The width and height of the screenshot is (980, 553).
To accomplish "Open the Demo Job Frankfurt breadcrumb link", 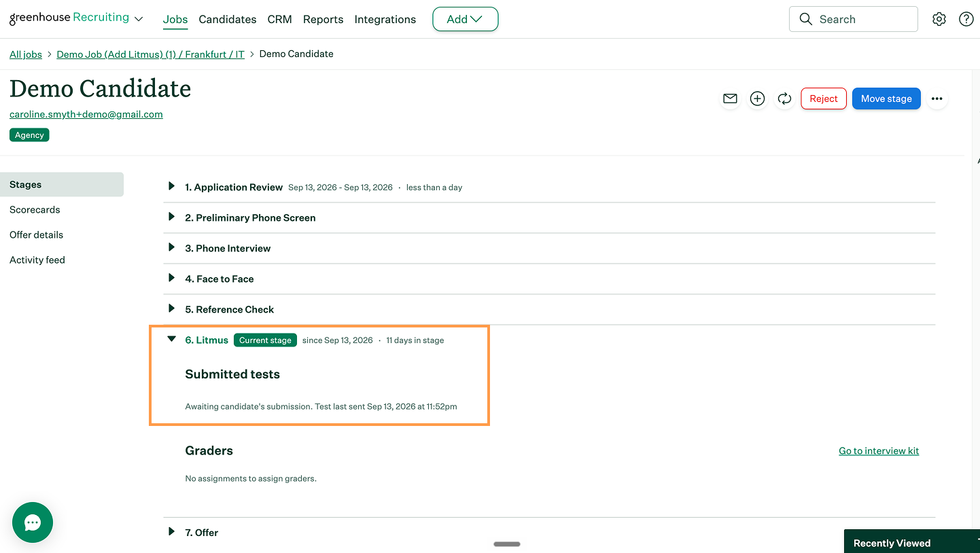I will [x=150, y=54].
